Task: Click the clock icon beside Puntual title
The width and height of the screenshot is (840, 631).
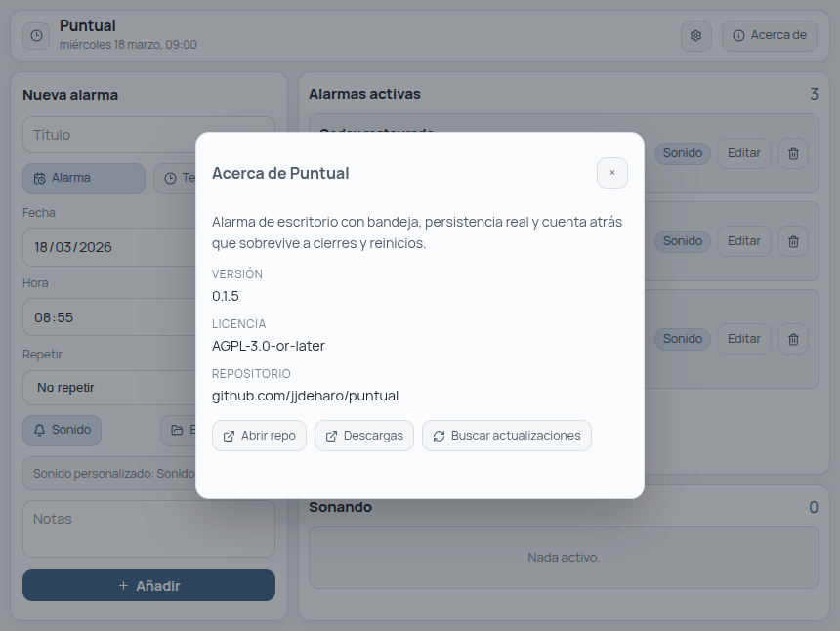Action: tap(35, 35)
